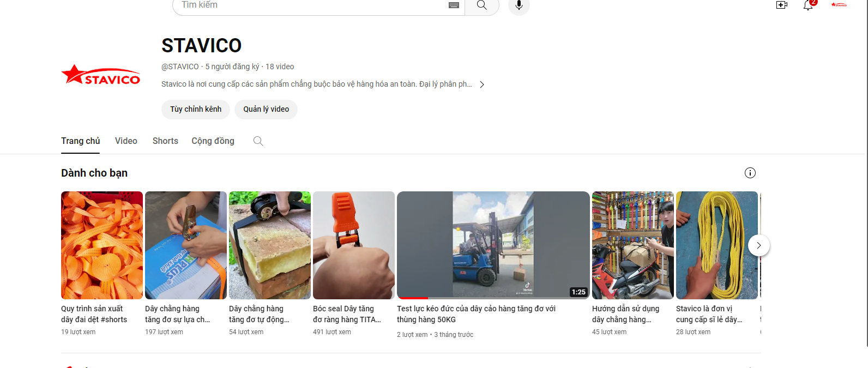The image size is (868, 368).
Task: Click the Tìm kiếm search input field
Action: 311,5
